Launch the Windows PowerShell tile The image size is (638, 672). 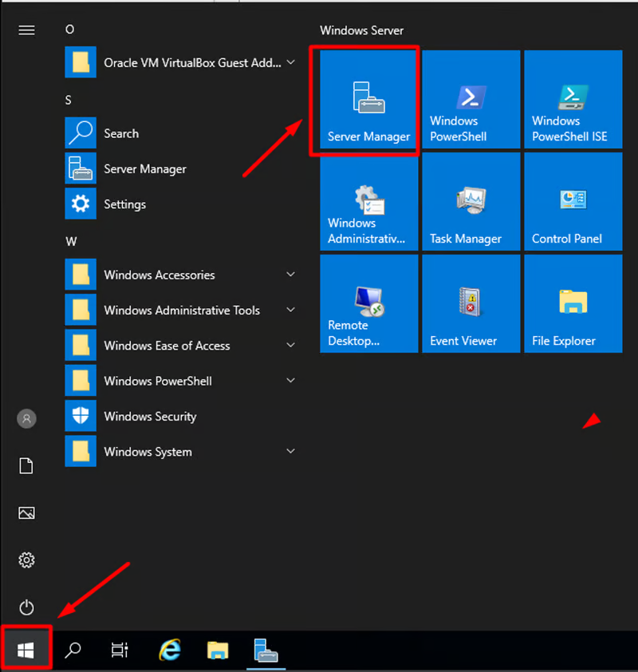pos(471,101)
